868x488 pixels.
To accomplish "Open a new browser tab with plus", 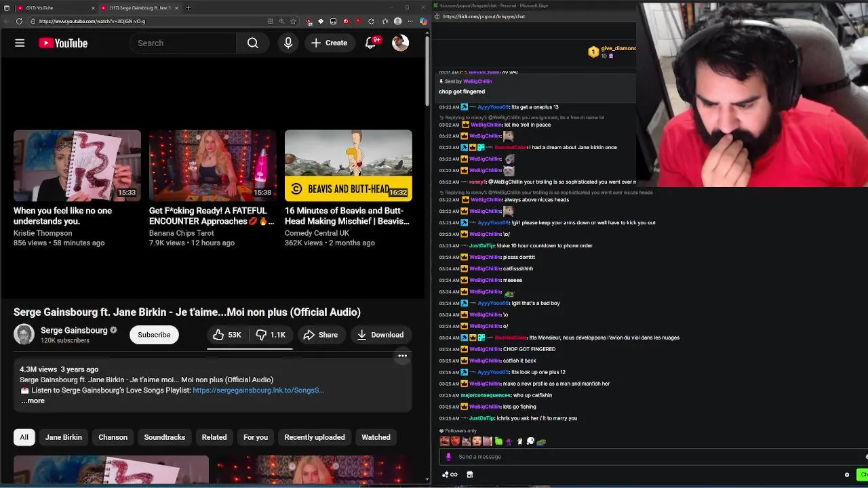I will point(188,7).
